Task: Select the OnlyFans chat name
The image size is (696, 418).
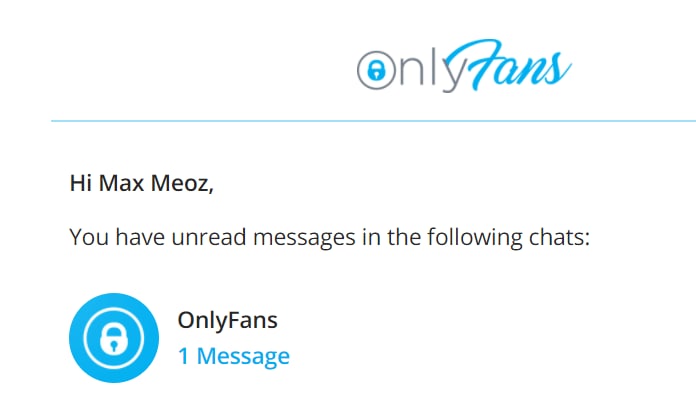Action: [x=227, y=320]
